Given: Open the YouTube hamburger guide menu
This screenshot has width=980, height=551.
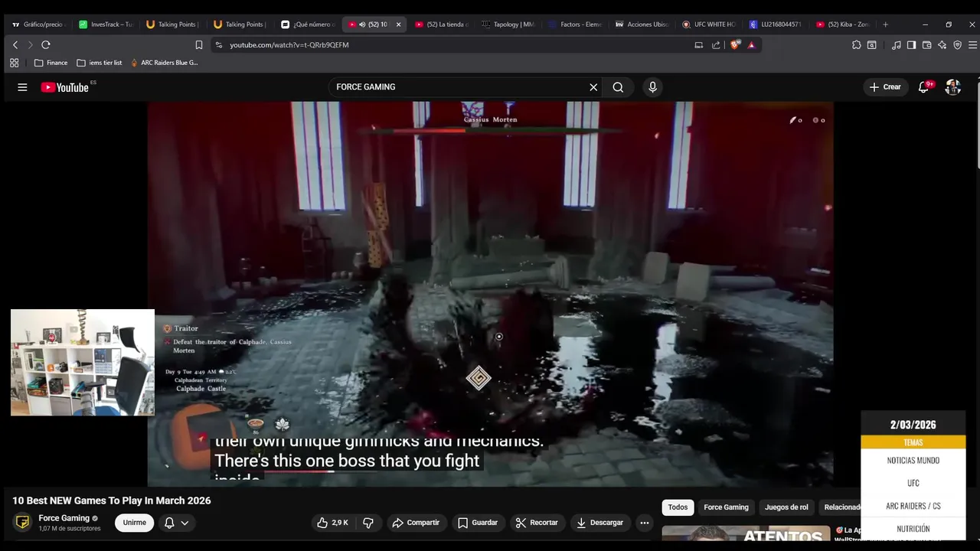Looking at the screenshot, I should pyautogui.click(x=22, y=87).
